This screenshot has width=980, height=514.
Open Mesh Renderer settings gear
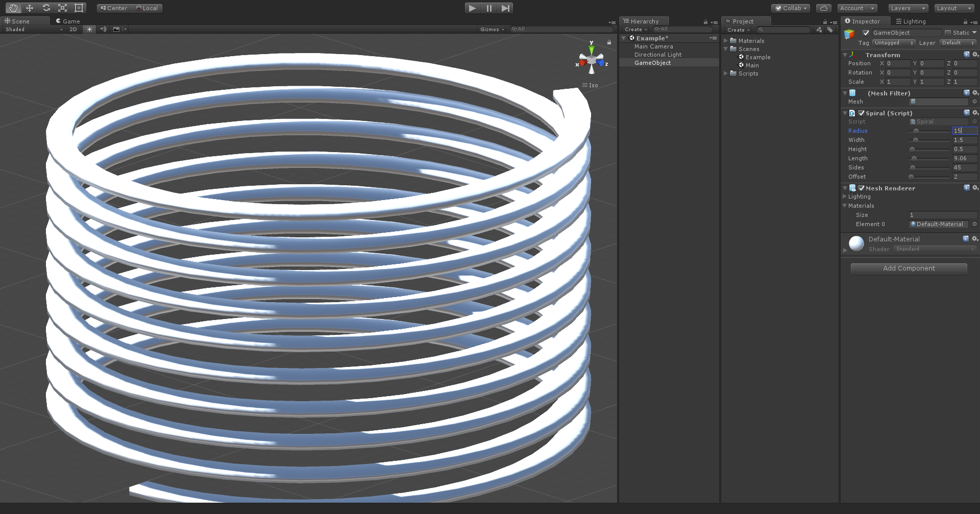click(x=975, y=188)
